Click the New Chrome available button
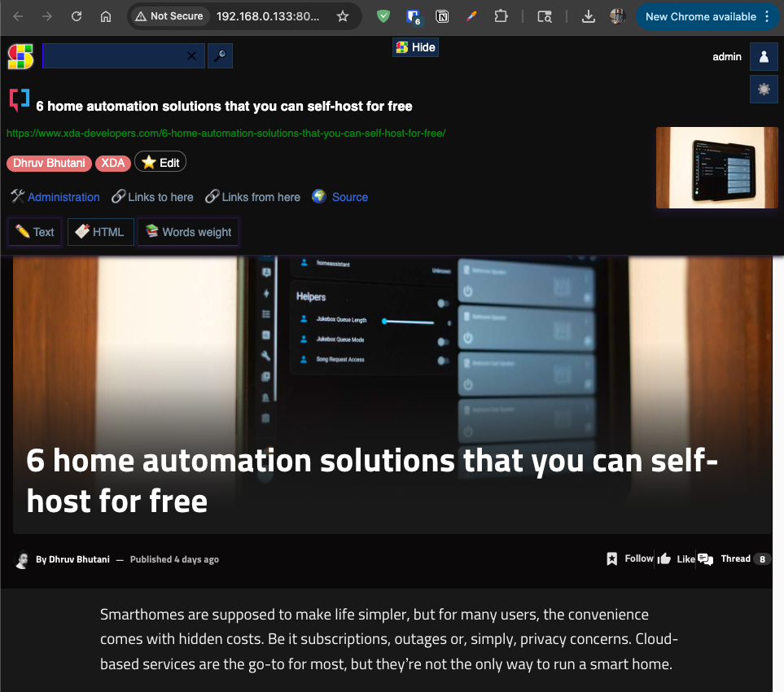Image resolution: width=784 pixels, height=692 pixels. (700, 16)
